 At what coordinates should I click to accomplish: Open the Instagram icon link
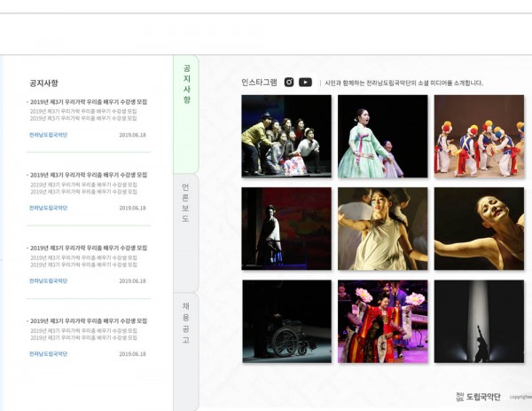point(289,83)
